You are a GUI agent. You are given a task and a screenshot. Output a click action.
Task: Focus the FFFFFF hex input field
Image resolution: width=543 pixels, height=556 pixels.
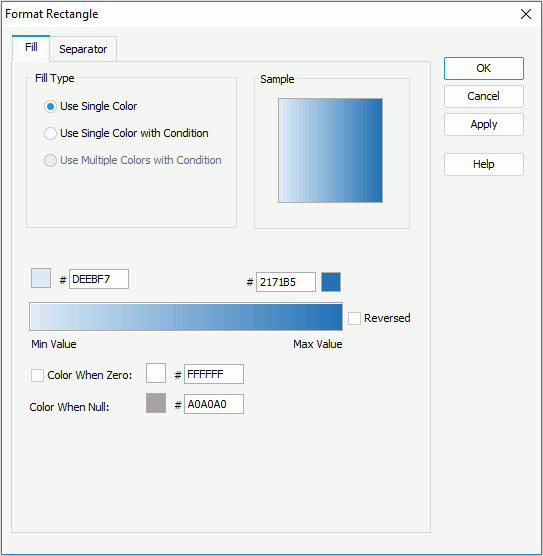point(214,374)
